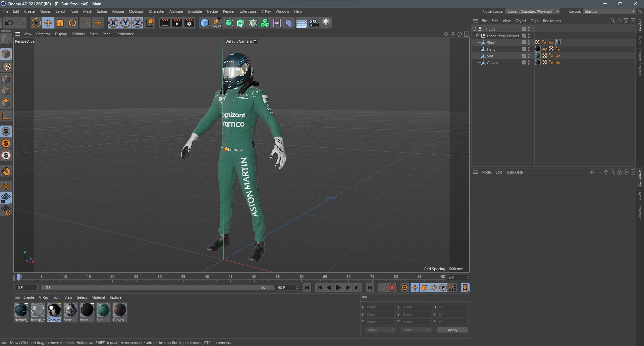Click the Camera object icon
Screen dimensions: 644x346
[314, 23]
